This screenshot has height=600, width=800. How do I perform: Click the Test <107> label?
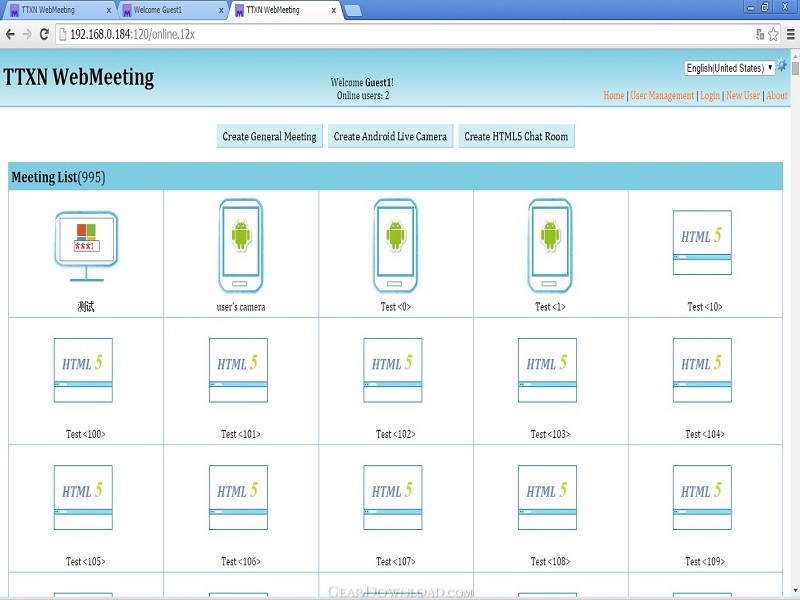click(x=396, y=562)
